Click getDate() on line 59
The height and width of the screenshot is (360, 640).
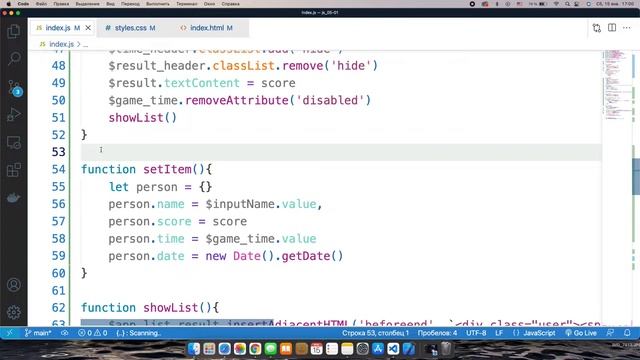coord(312,256)
